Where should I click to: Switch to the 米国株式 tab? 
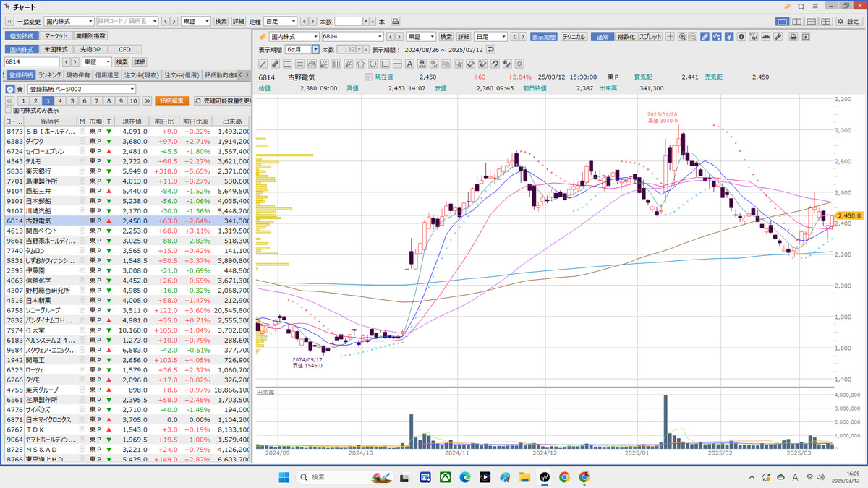tap(56, 49)
